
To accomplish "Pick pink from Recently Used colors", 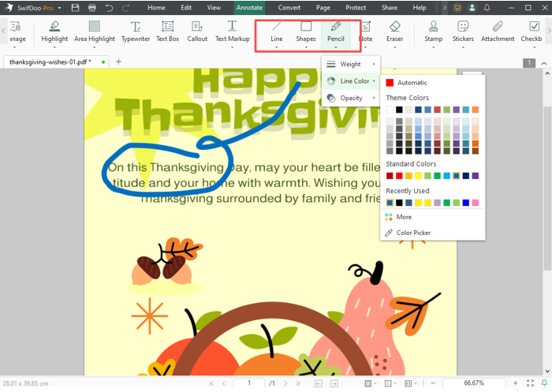I will click(476, 203).
